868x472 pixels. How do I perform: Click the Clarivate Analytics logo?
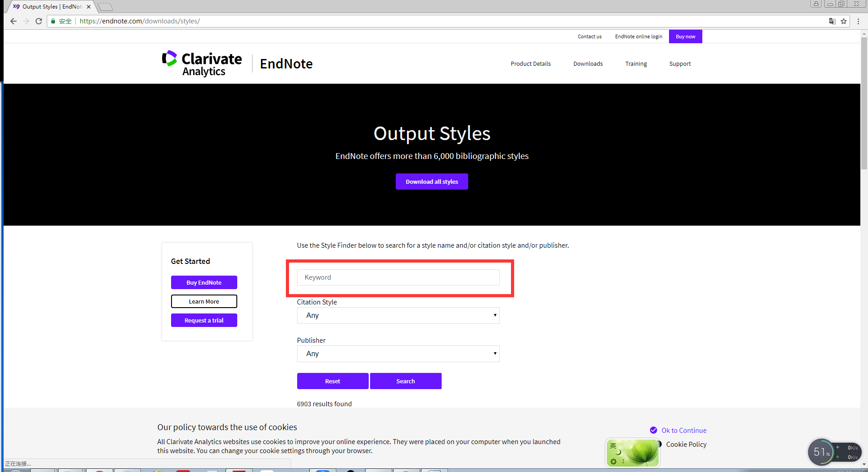(x=202, y=64)
